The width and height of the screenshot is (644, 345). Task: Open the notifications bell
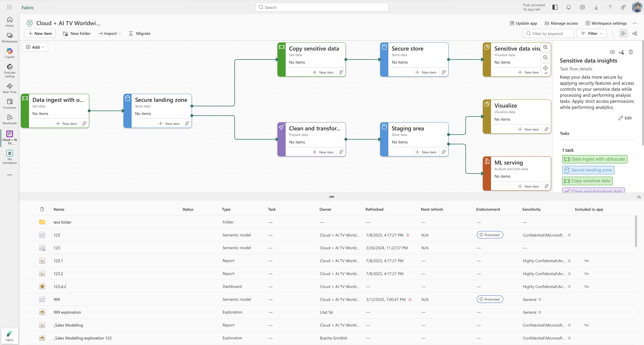coord(569,7)
